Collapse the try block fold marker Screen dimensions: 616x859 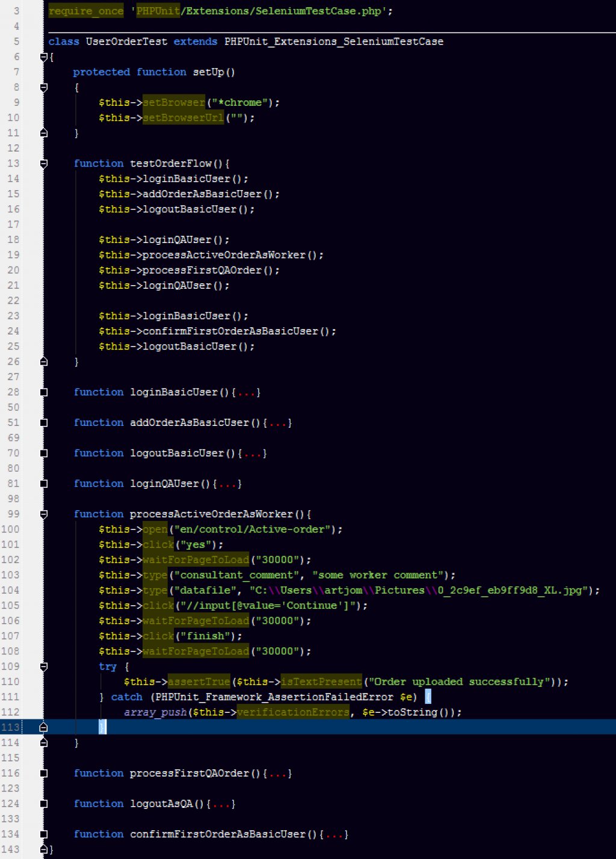pos(43,667)
